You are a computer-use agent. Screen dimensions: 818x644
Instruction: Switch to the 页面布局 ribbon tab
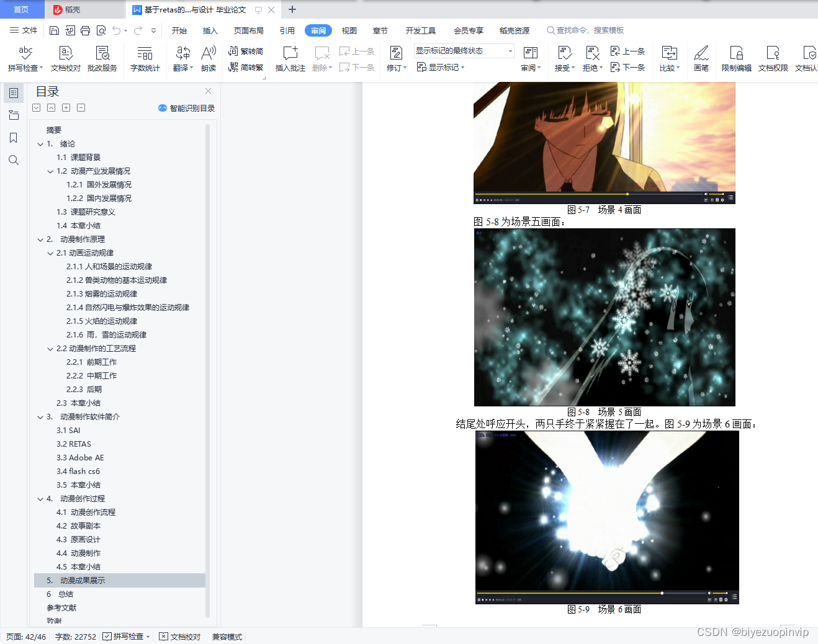click(x=249, y=30)
